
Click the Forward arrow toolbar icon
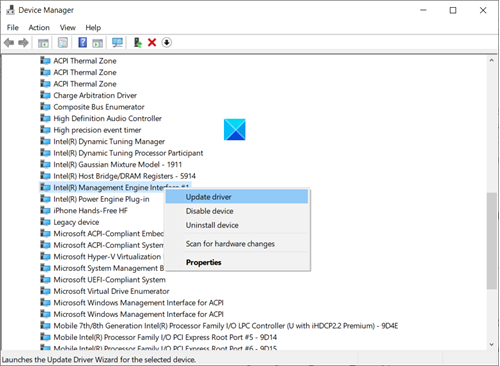23,43
